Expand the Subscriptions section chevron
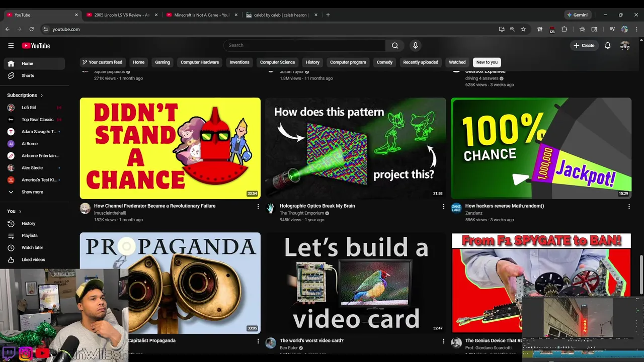 (x=42, y=95)
